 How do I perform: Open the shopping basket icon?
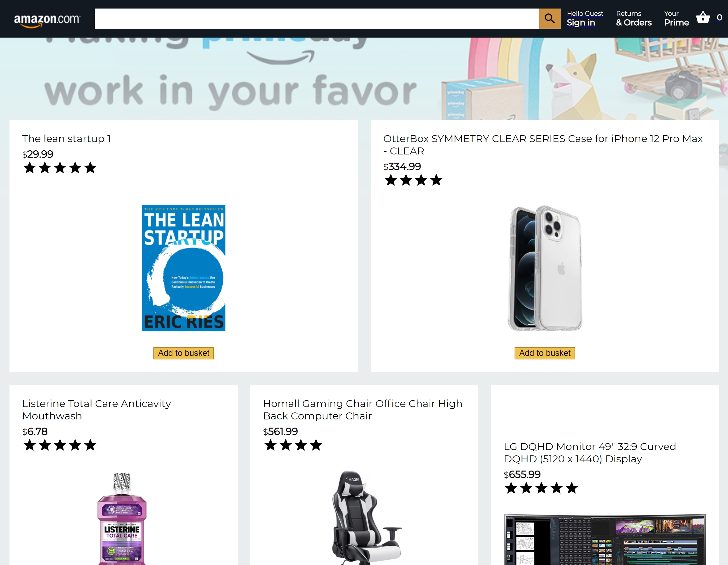click(703, 17)
